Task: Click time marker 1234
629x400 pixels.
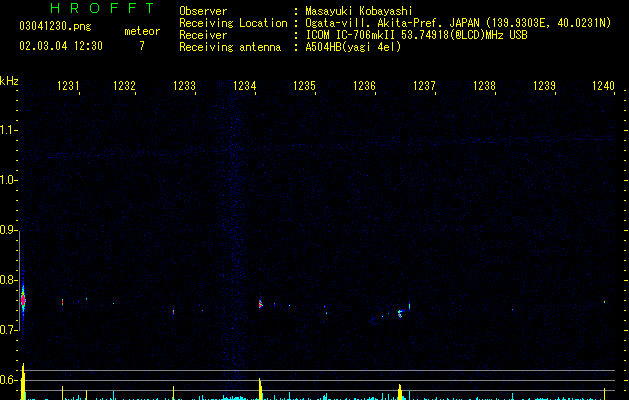Action: click(244, 86)
